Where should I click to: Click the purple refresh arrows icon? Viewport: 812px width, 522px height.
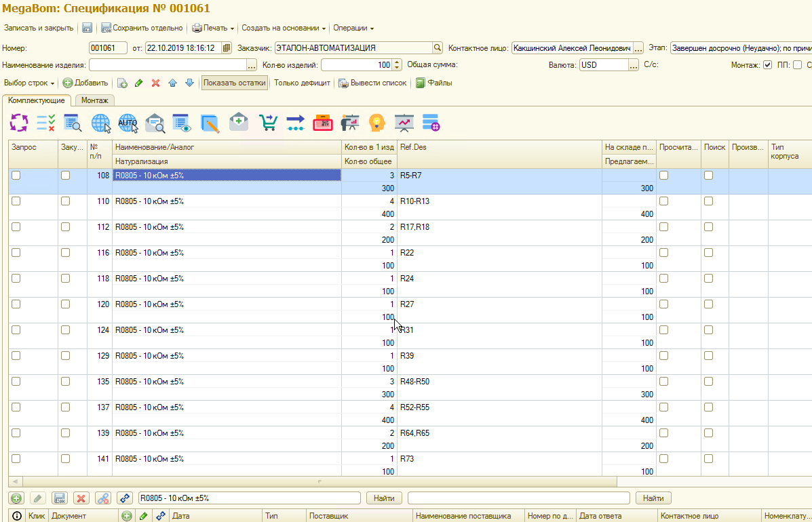click(19, 123)
